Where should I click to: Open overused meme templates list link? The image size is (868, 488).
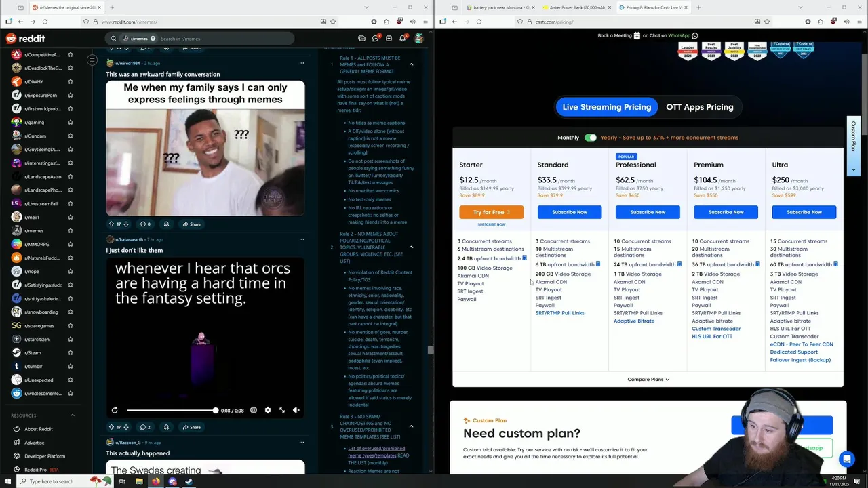tap(376, 451)
